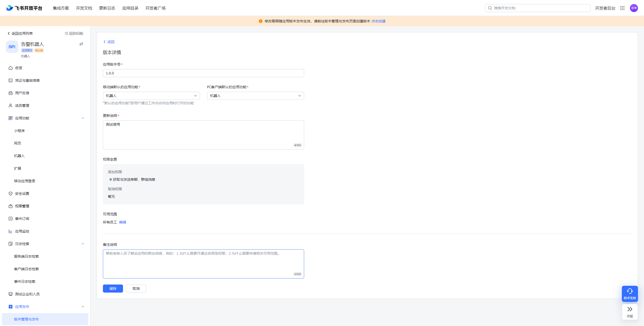
Task: Click the credentials card icon
Action: (x=11, y=80)
